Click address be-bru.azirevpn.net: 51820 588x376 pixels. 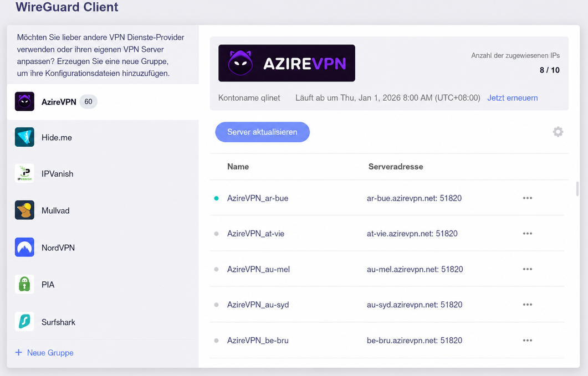[x=415, y=341]
